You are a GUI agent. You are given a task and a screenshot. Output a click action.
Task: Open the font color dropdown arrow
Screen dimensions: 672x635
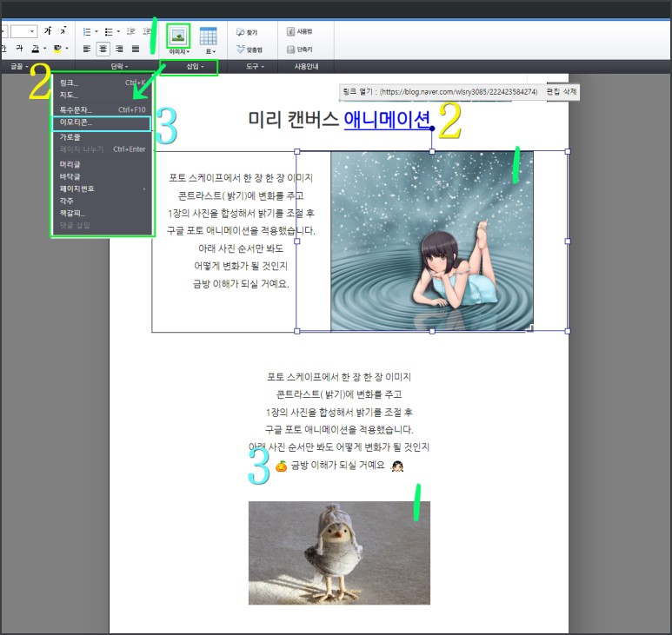click(x=44, y=49)
